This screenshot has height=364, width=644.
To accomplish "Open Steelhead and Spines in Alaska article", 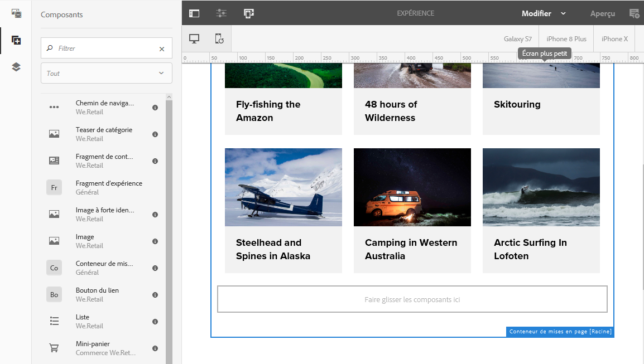I will coord(273,249).
